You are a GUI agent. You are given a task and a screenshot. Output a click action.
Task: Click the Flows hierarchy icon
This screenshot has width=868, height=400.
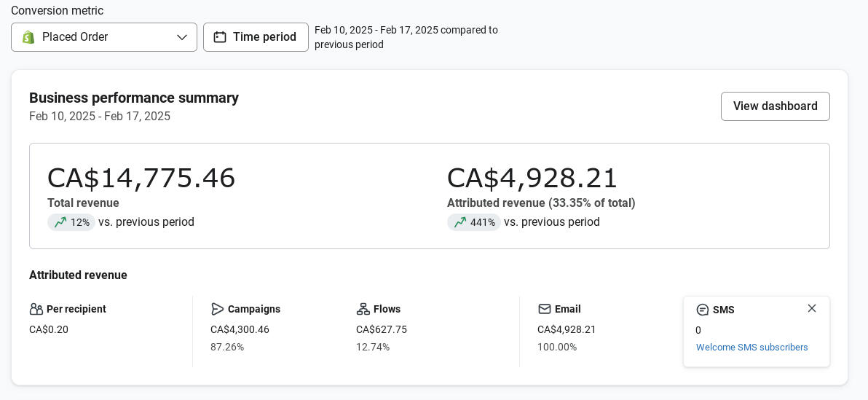[x=363, y=309]
